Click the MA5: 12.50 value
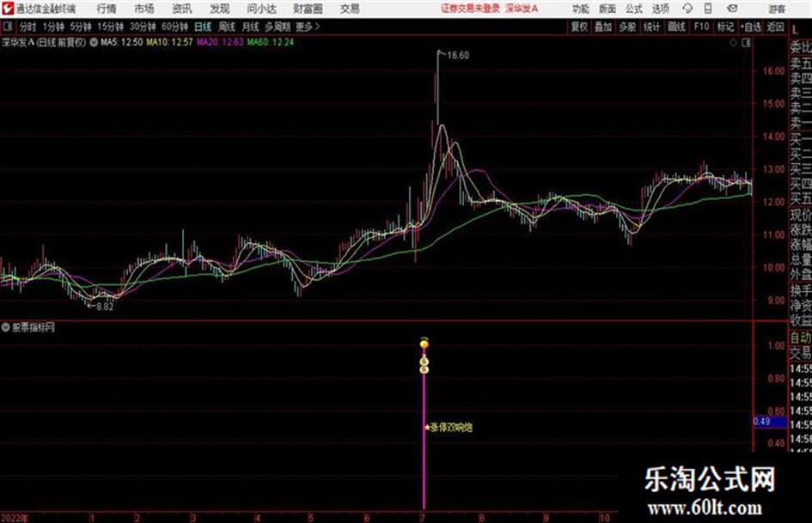 click(x=121, y=42)
